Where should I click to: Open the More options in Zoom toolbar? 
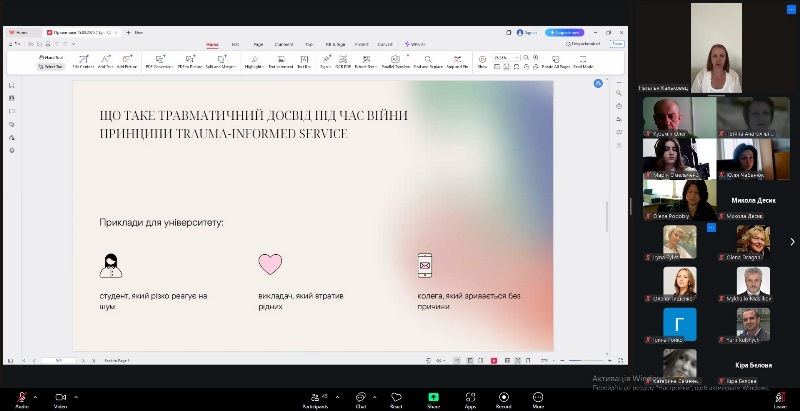(538, 398)
